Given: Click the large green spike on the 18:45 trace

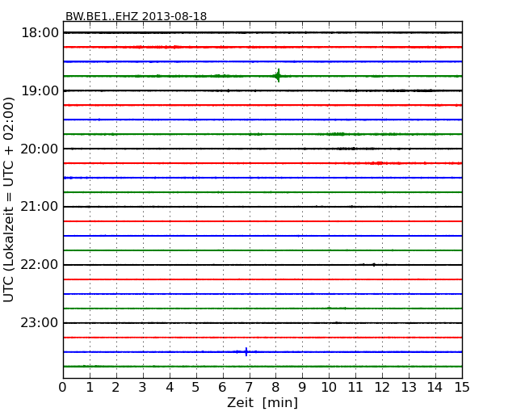Looking at the screenshot, I should pos(278,76).
